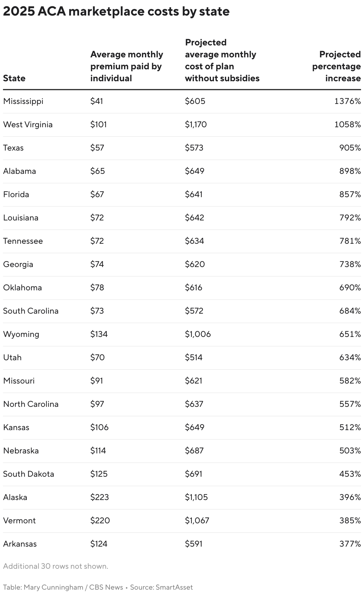Select the Texas row label
The height and width of the screenshot is (595, 364).
[x=13, y=148]
